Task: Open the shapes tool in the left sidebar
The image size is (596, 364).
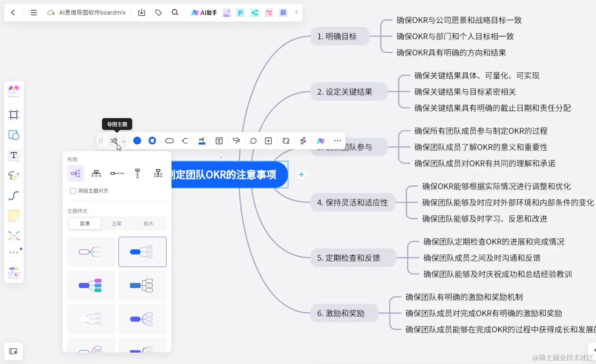Action: click(x=14, y=135)
